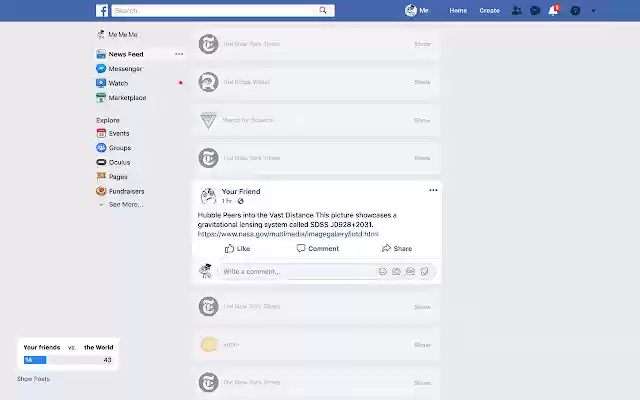The height and width of the screenshot is (400, 640).
Task: Click Your Friend's profile picture
Action: [208, 196]
